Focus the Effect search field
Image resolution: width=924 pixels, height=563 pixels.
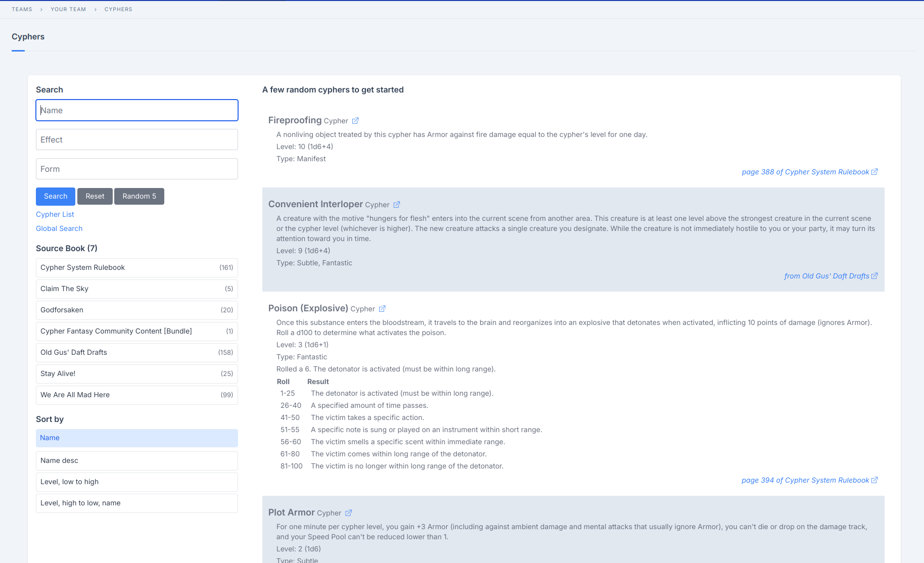(x=136, y=139)
